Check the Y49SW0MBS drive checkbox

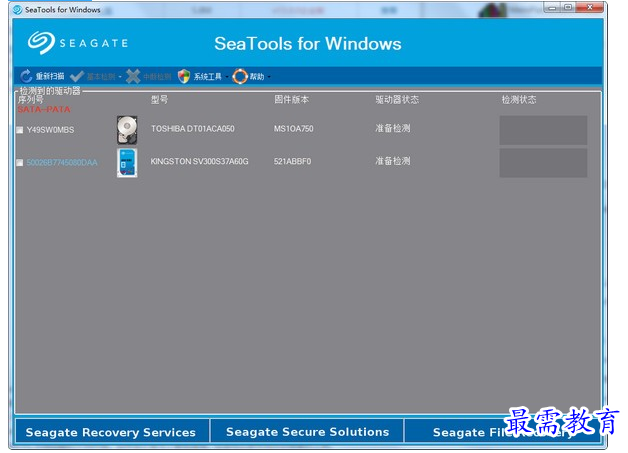[20, 130]
